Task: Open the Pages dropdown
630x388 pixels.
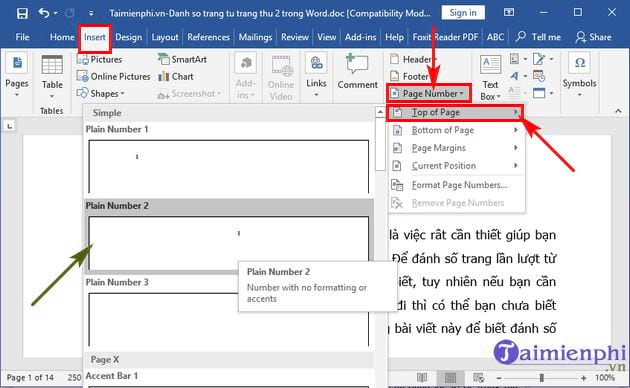Action: [x=17, y=76]
